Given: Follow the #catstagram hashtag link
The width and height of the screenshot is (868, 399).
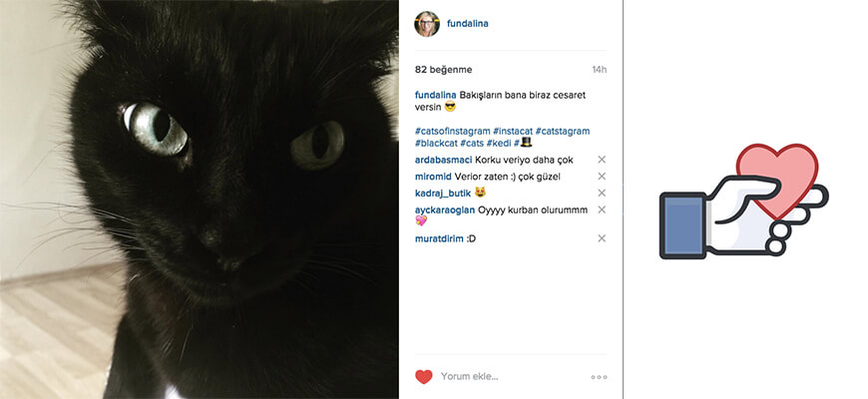Looking at the screenshot, I should click(x=563, y=131).
